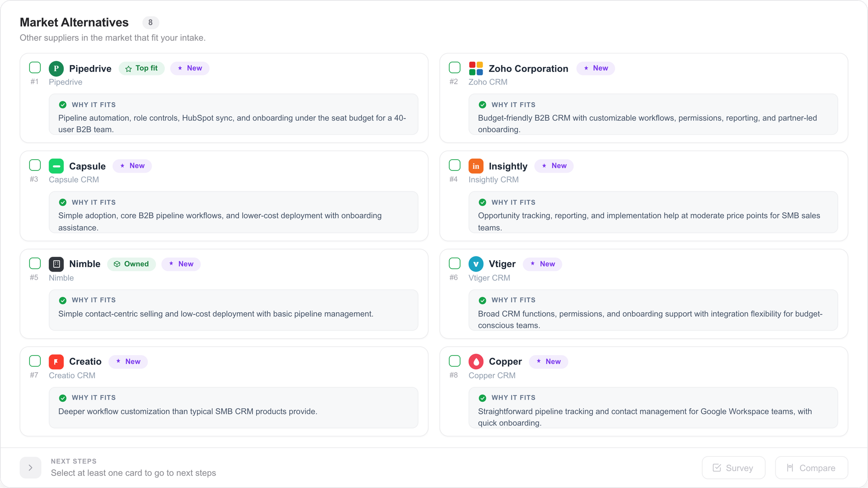Click the dark Nimble logo icon

click(56, 264)
